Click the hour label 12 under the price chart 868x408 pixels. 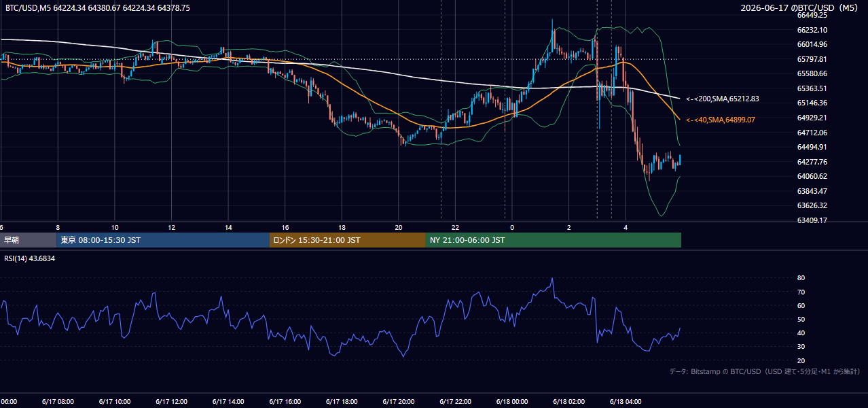pos(172,228)
